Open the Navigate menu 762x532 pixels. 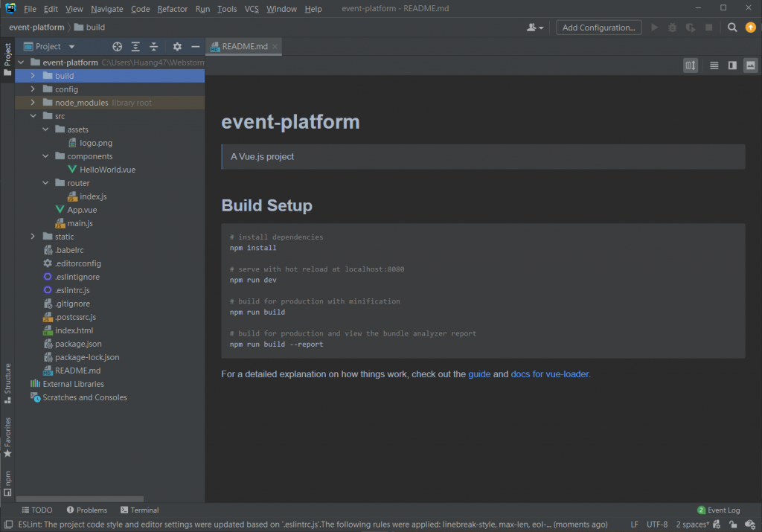tap(107, 9)
